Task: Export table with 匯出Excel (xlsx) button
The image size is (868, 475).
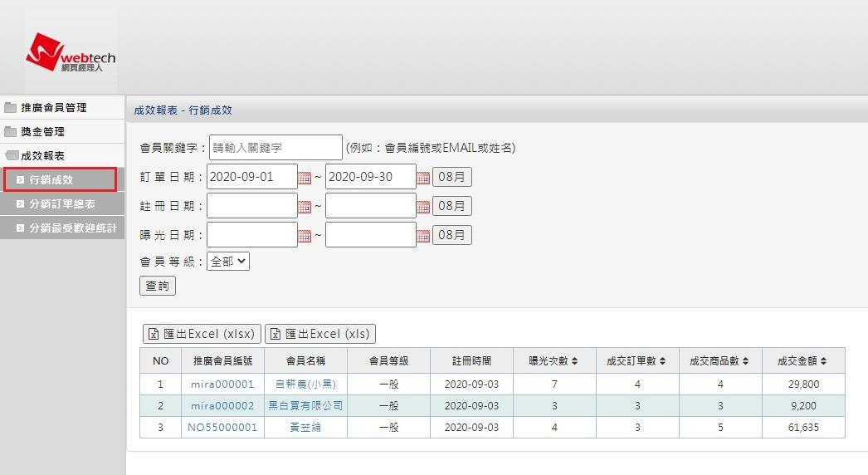Action: [202, 334]
